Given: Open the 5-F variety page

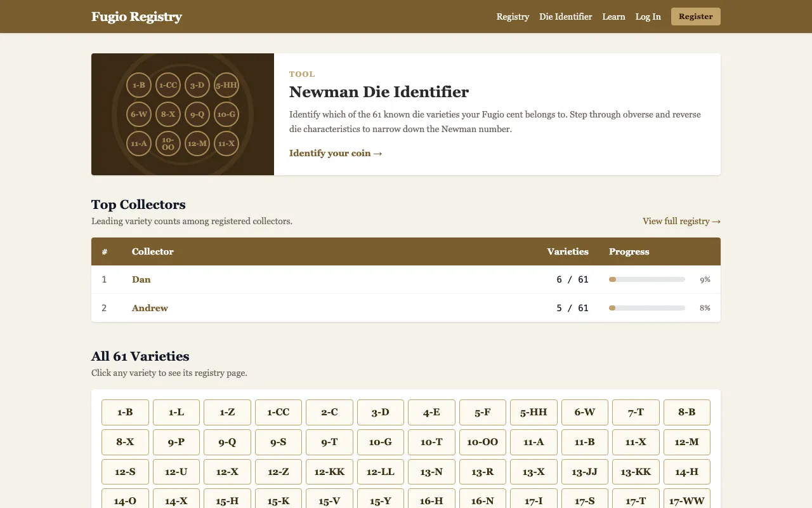Looking at the screenshot, I should 483,412.
